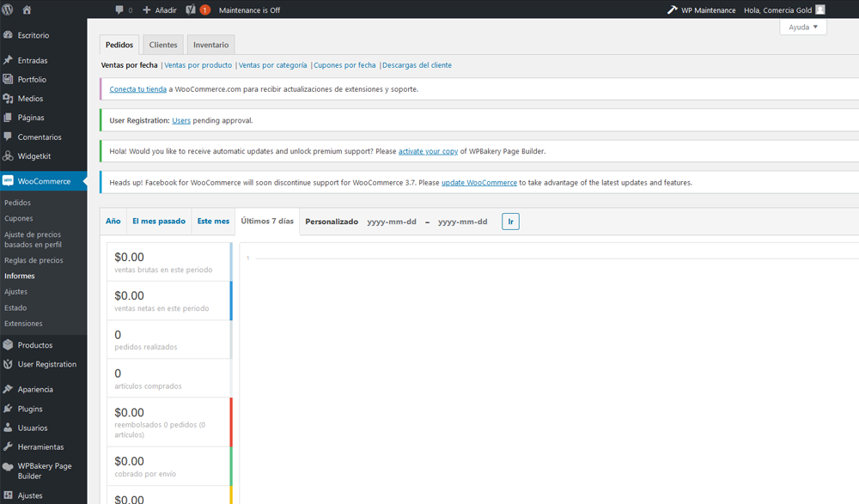Select the Últimos 7 días range
Viewport: 859px width, 504px height.
click(267, 222)
